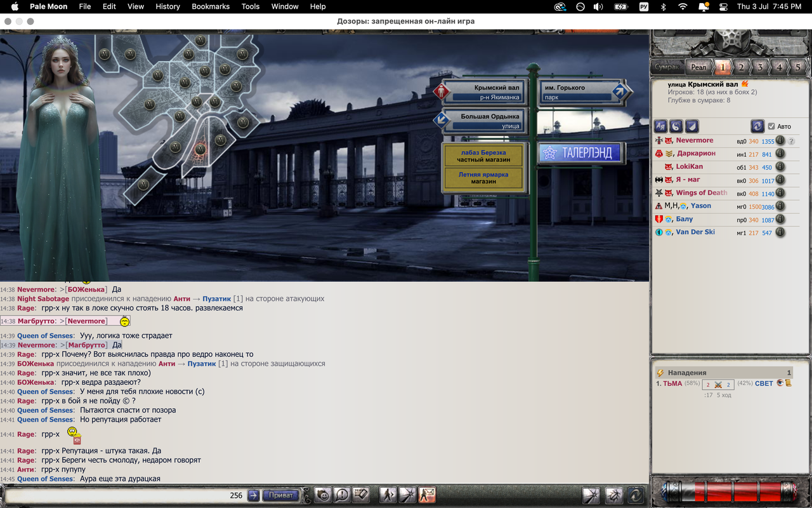Click the fire icon beside улица Крымский вал

tap(745, 84)
